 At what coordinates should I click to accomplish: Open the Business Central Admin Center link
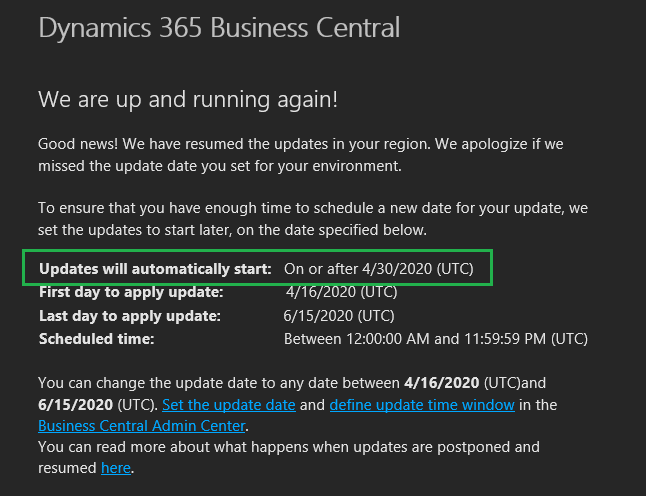click(x=142, y=426)
